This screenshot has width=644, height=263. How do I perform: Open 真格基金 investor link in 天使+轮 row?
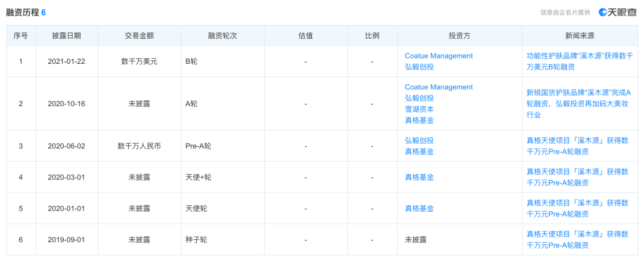(419, 177)
